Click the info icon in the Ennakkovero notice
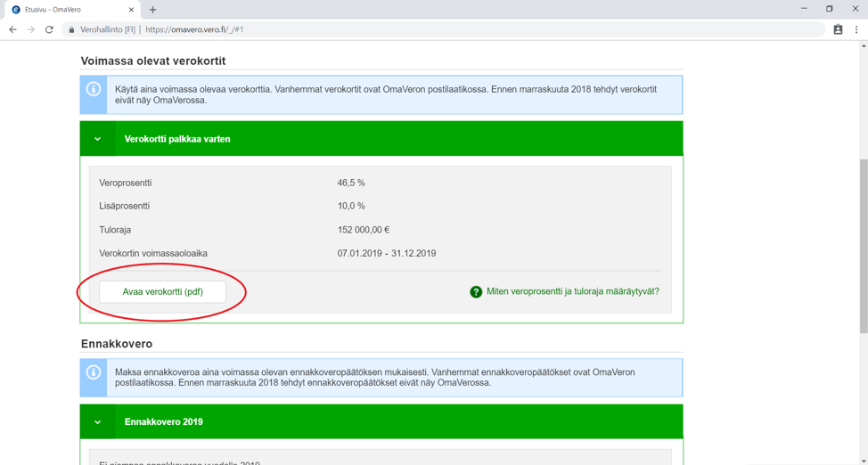Screen dimensions: 868x465 tap(94, 372)
